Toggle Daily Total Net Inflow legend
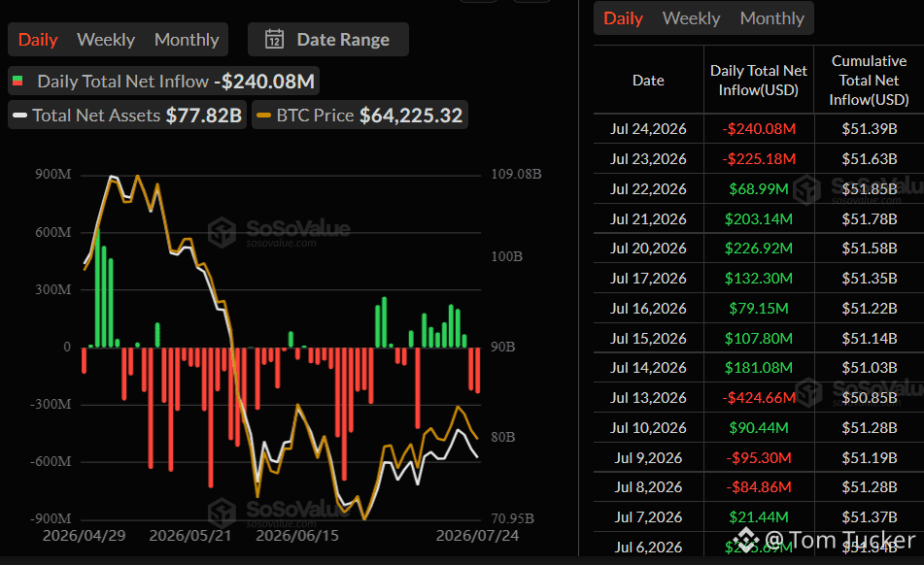924x565 pixels. click(164, 82)
